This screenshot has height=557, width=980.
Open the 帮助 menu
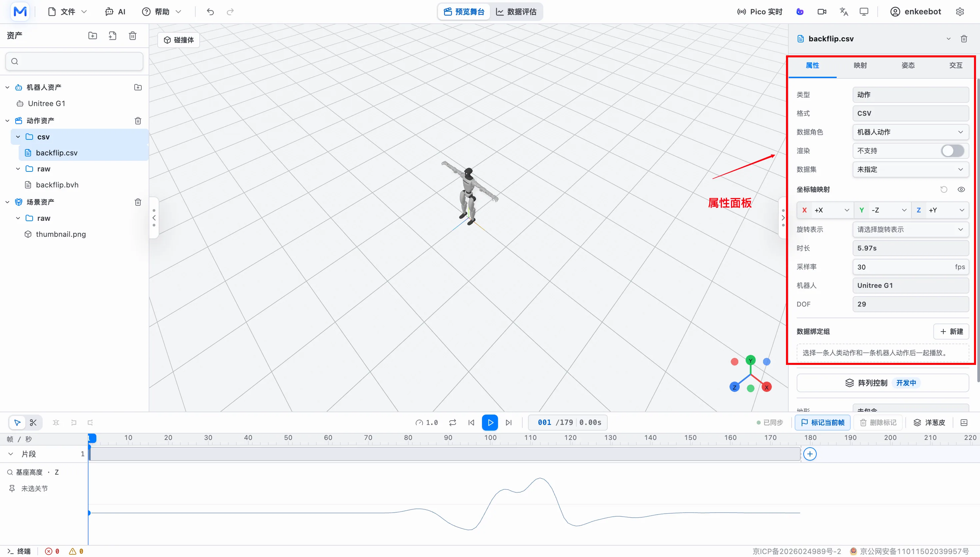tap(161, 11)
